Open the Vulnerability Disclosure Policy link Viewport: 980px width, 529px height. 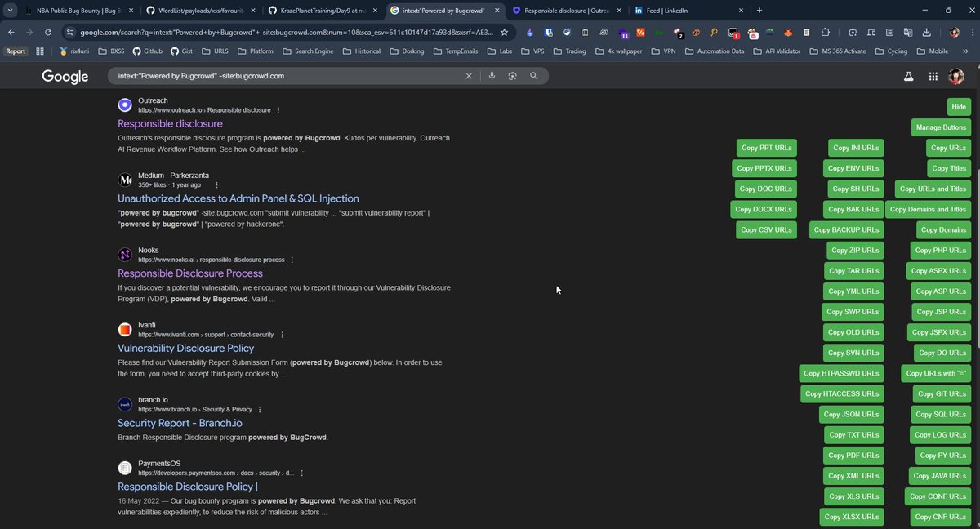[185, 349]
